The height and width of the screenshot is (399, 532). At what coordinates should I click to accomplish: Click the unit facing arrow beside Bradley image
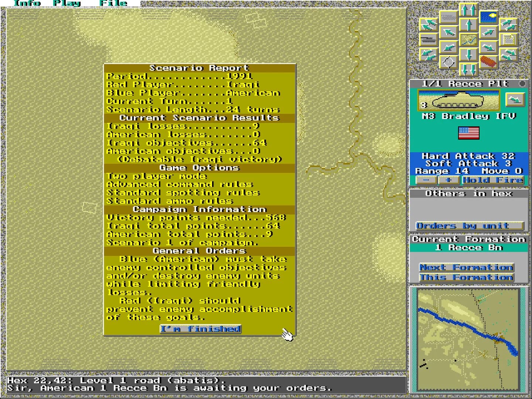tap(515, 99)
